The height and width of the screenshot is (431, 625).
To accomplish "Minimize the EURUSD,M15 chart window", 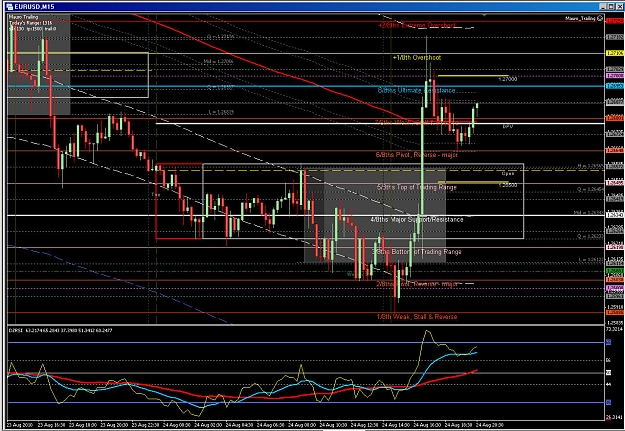I will pos(603,6).
